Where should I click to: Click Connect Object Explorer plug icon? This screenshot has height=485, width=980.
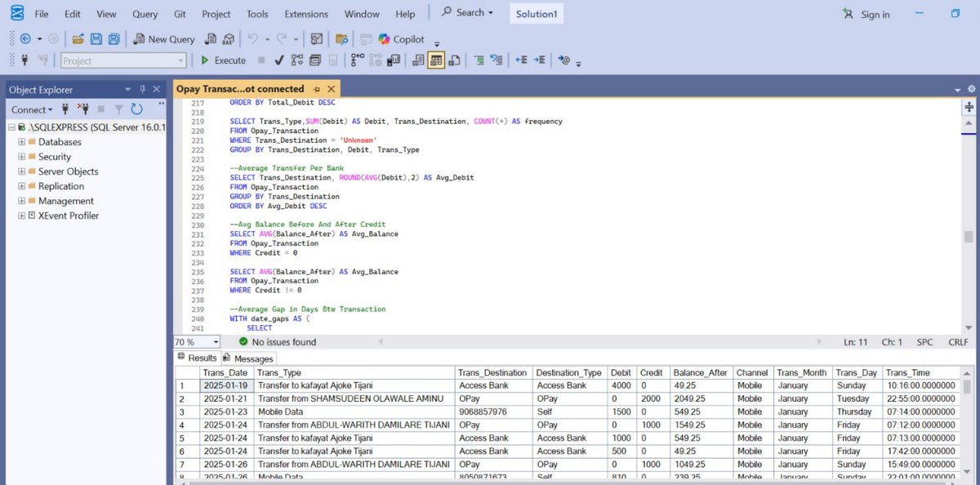(x=65, y=109)
